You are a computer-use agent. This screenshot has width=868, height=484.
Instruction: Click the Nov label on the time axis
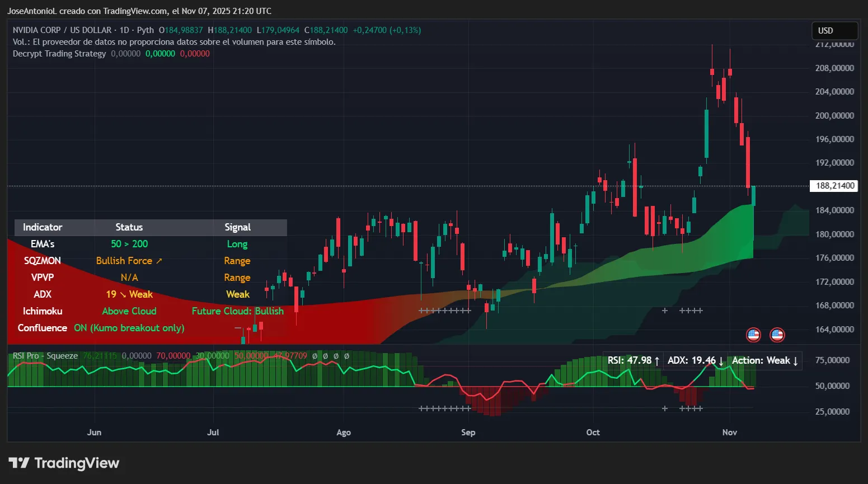tap(729, 433)
